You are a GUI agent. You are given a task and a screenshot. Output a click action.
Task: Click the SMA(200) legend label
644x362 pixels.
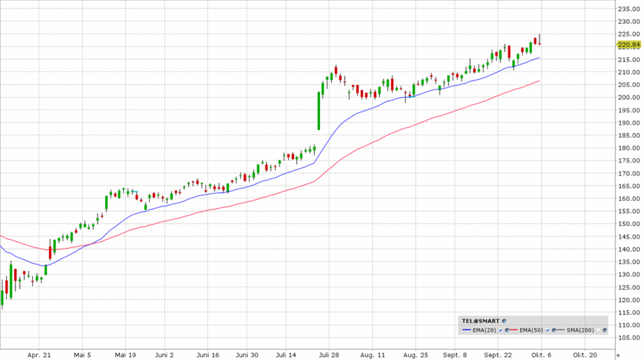point(580,330)
